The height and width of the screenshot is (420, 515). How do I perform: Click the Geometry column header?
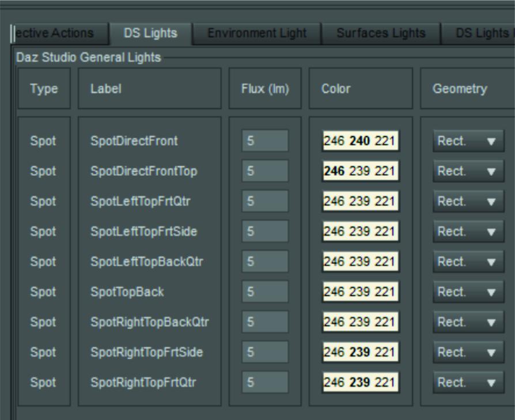pos(460,89)
